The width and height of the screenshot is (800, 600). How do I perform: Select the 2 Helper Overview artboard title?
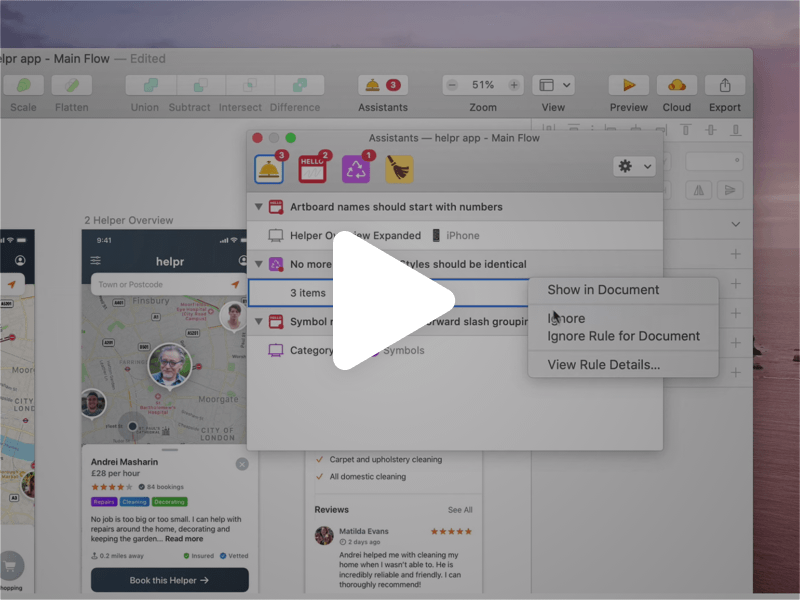[x=129, y=220]
